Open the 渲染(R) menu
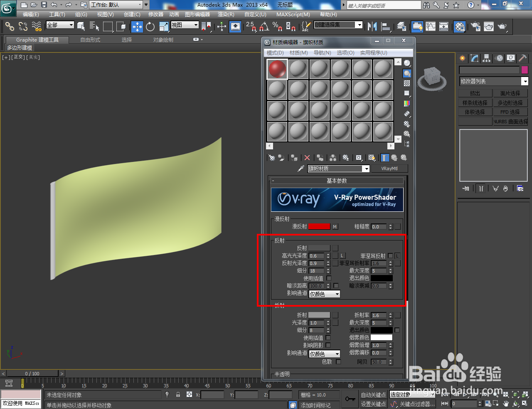 pos(226,14)
